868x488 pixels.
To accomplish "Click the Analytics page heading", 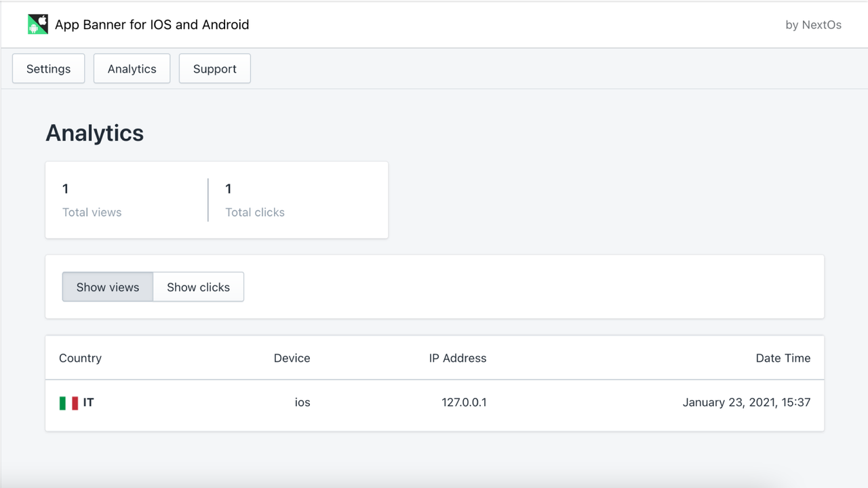I will [x=94, y=133].
